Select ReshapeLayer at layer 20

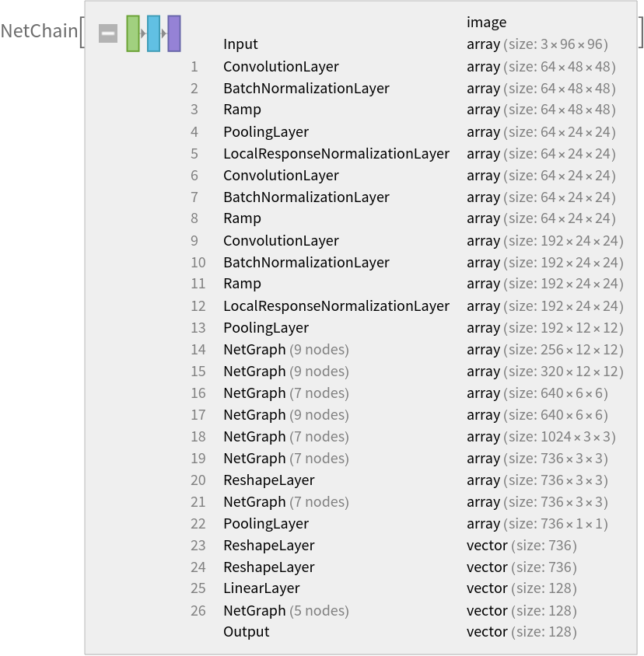coord(268,480)
